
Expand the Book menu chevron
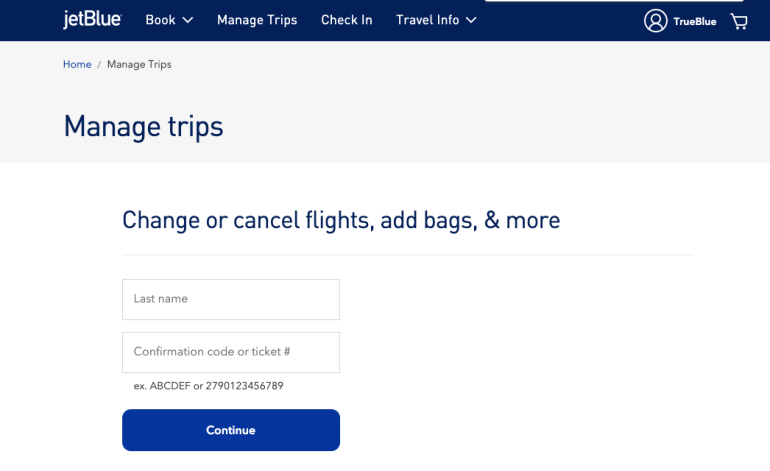188,20
